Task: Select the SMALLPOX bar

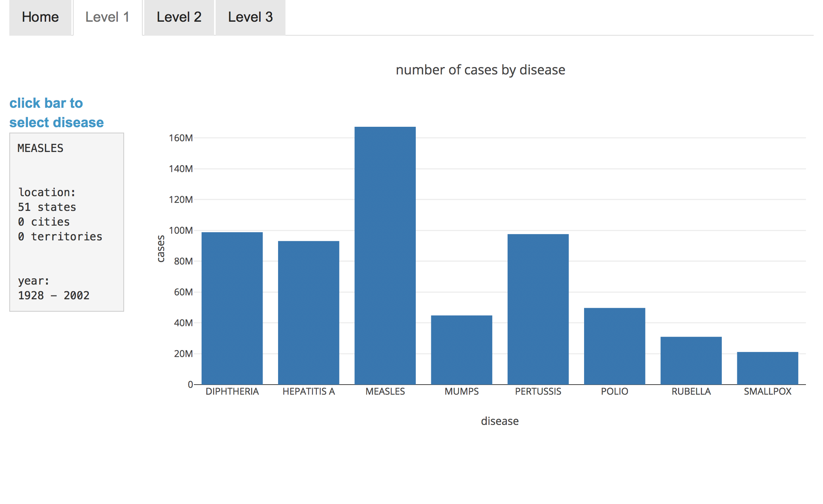Action: 767,368
